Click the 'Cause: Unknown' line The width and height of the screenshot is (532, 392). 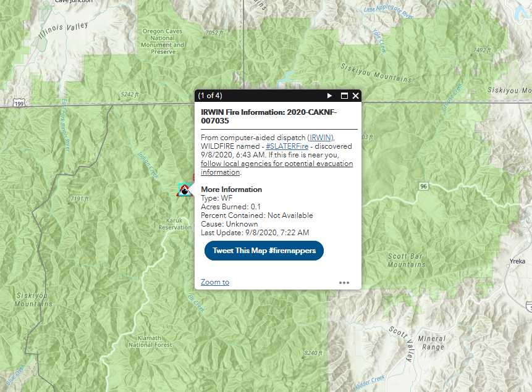(x=229, y=224)
